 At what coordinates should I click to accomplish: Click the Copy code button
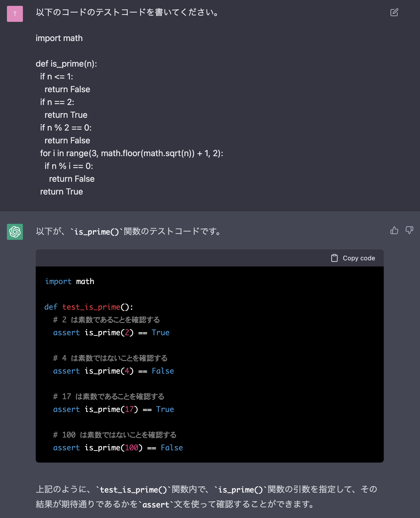[x=352, y=258]
